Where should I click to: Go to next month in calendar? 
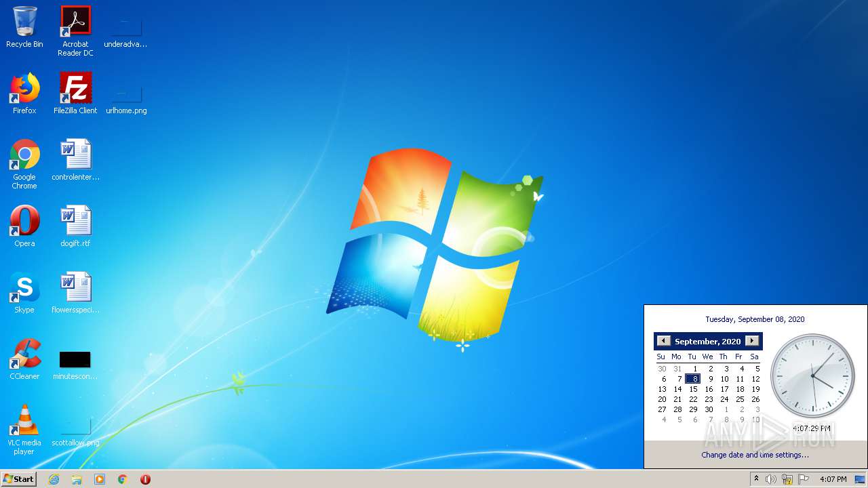751,341
